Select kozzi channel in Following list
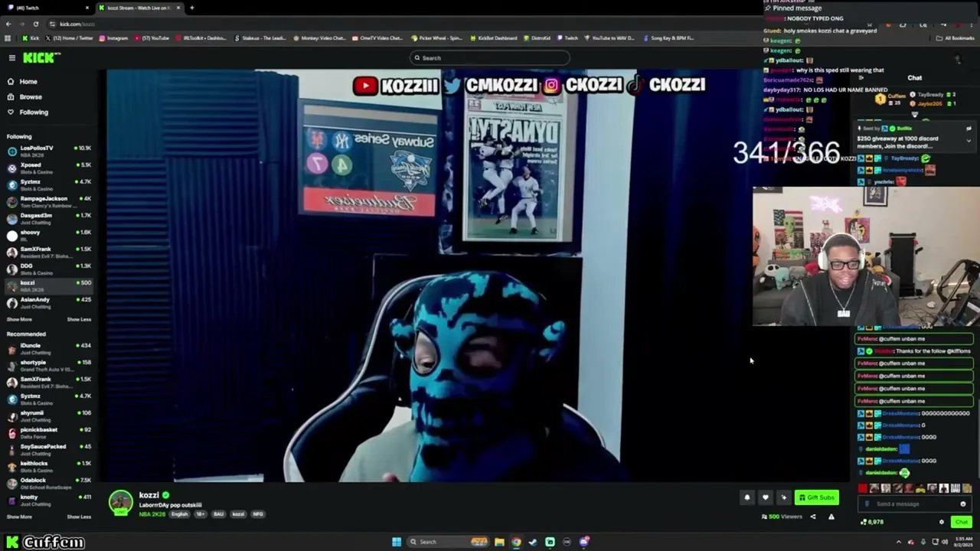The height and width of the screenshot is (551, 980). (x=49, y=285)
